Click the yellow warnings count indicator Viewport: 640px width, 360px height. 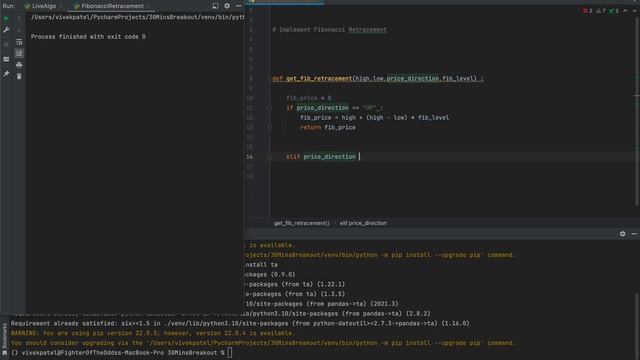(601, 11)
